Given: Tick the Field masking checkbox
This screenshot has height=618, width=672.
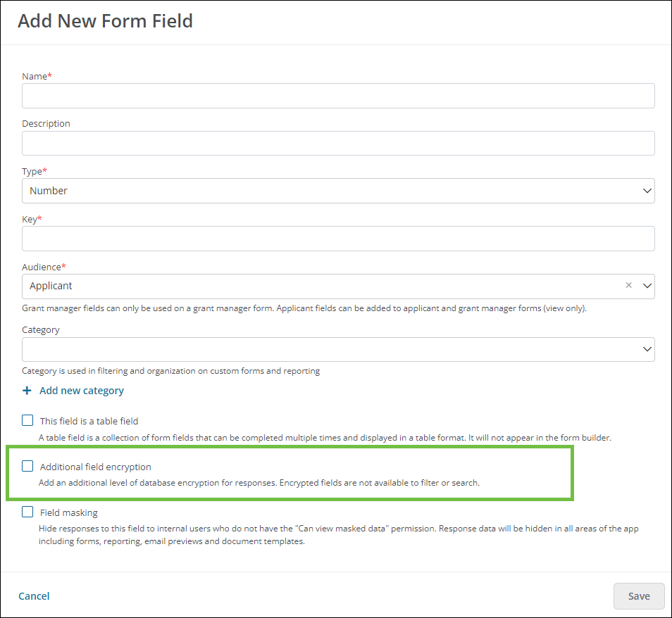Looking at the screenshot, I should click(x=27, y=512).
